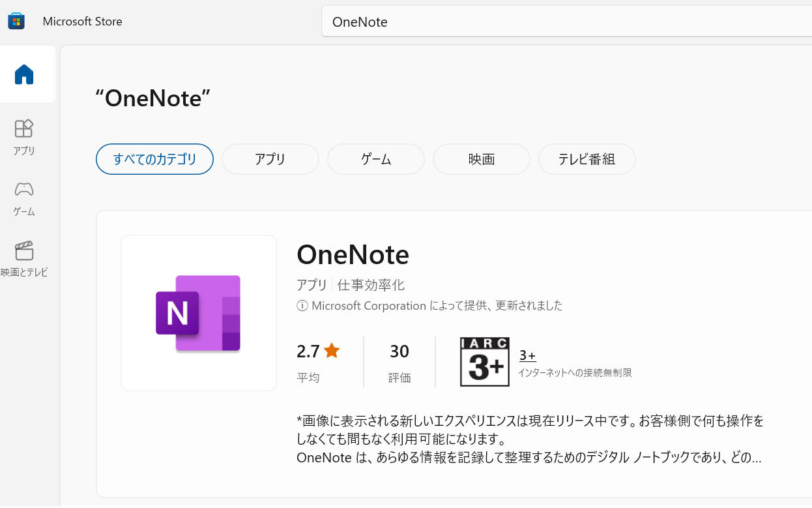
Task: Filter results by ゲーム chip
Action: tap(375, 159)
